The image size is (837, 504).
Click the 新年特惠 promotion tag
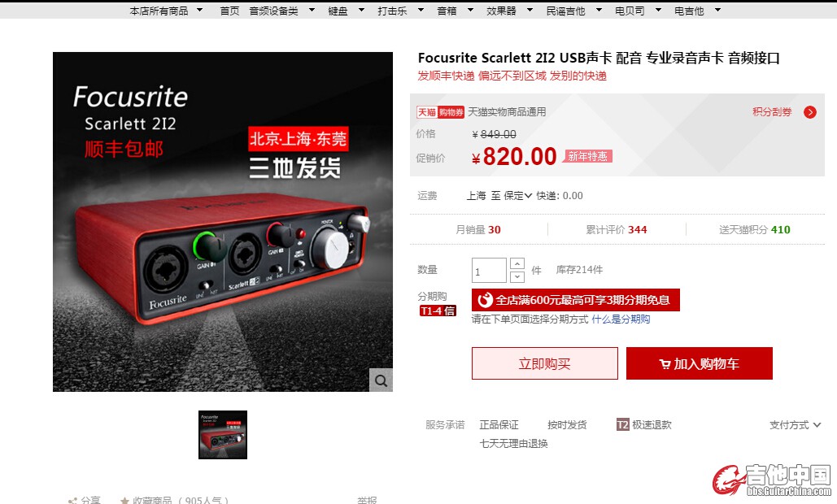pyautogui.click(x=587, y=156)
